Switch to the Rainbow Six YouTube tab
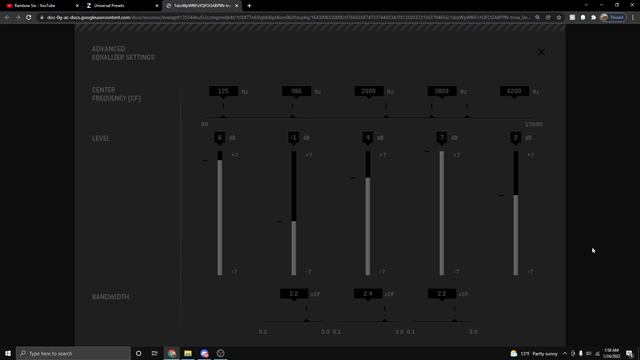 pos(41,6)
